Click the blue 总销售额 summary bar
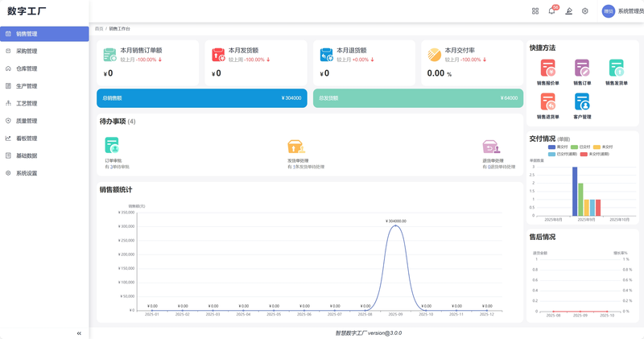This screenshot has height=339, width=644. coord(201,98)
